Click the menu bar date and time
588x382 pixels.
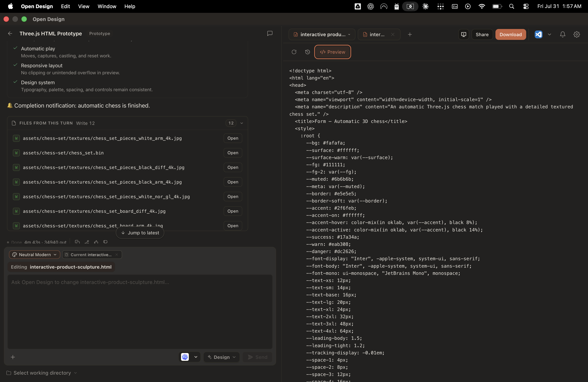(559, 6)
